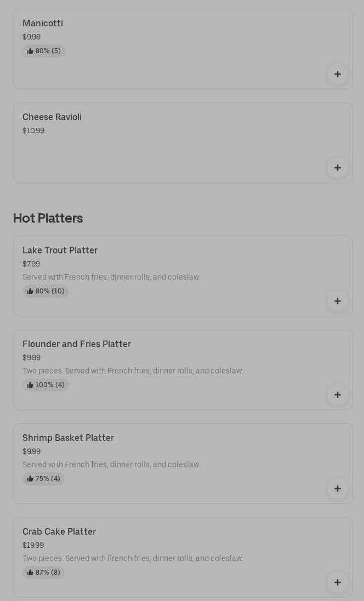The height and width of the screenshot is (601, 364).
Task: Click Lake Trout Platter's 80% rating
Action: click(46, 291)
